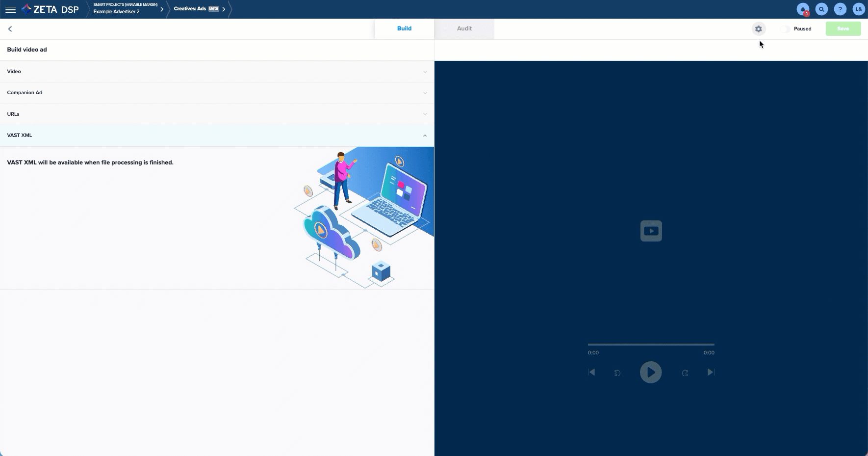Viewport: 868px width, 456px height.
Task: Expand the Video section
Action: click(x=216, y=72)
